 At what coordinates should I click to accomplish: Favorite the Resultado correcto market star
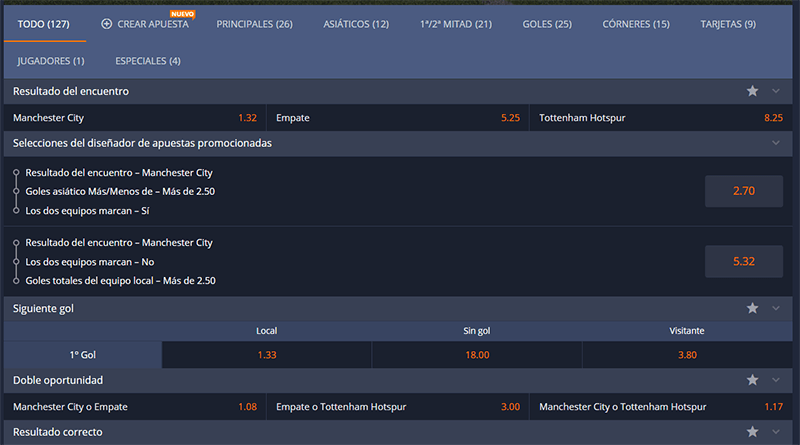[752, 432]
